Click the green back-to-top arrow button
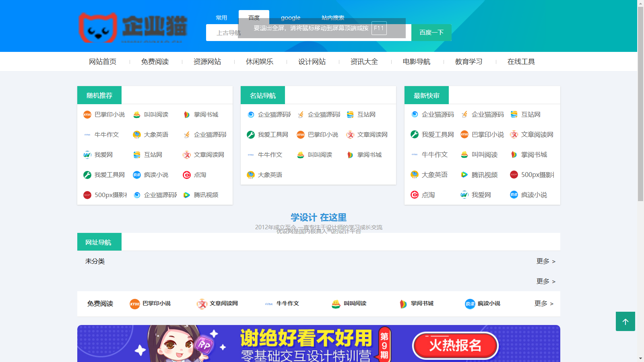This screenshot has width=644, height=362. (x=625, y=321)
